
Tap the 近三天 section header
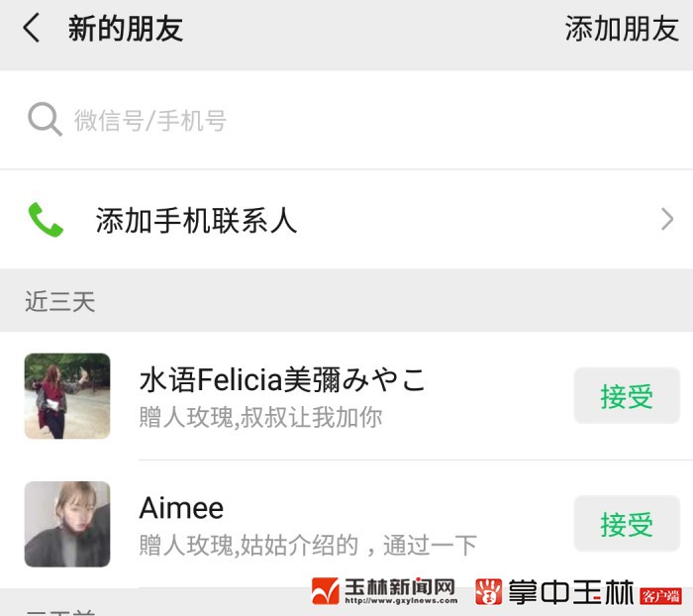60,302
